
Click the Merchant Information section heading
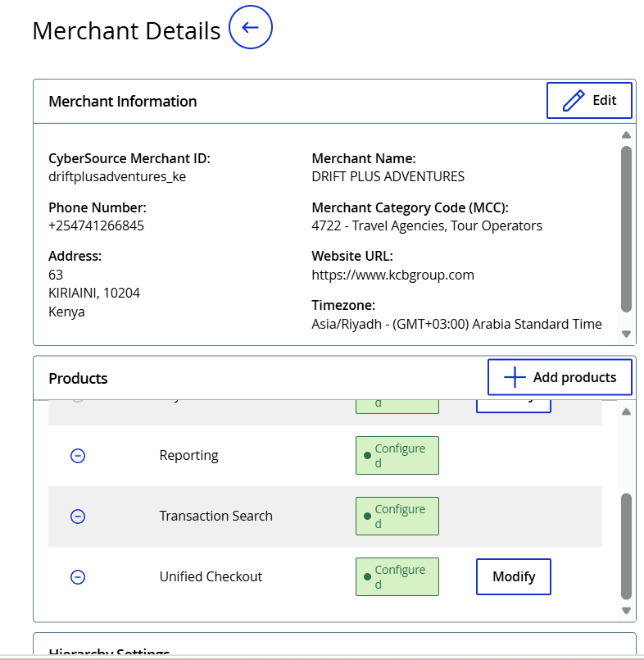[x=123, y=102]
